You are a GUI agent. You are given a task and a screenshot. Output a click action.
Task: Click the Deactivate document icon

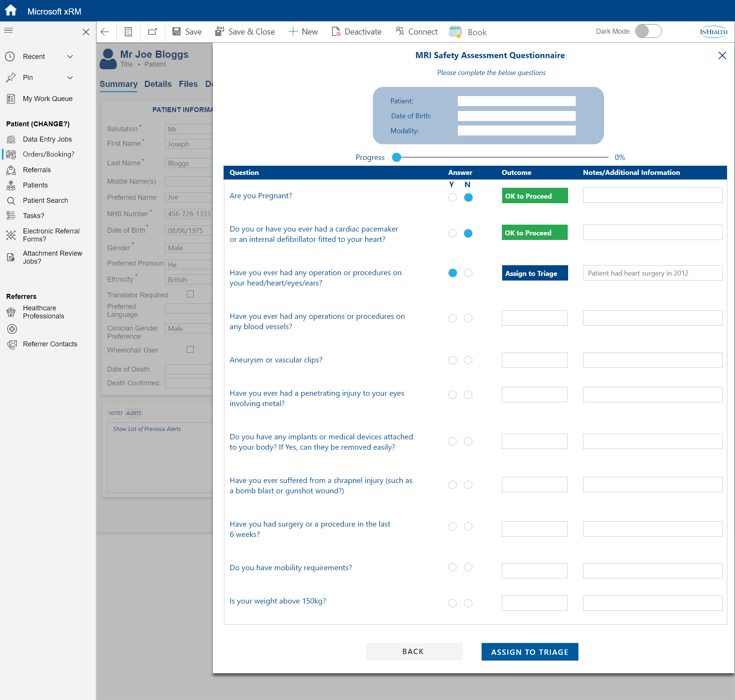pyautogui.click(x=336, y=32)
